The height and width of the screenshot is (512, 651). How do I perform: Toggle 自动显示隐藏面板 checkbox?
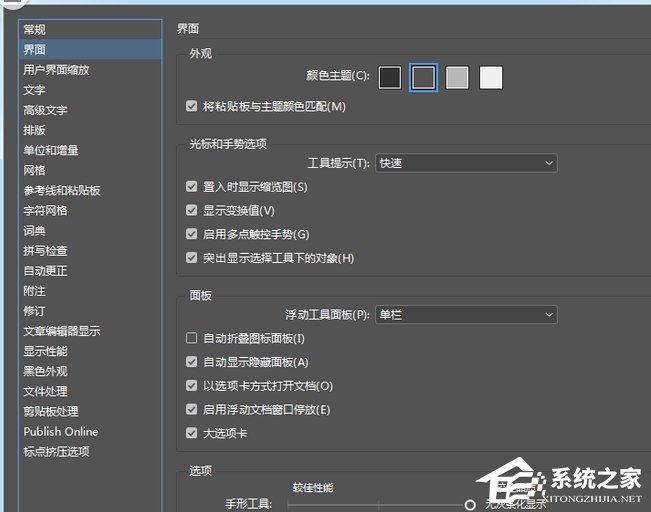tap(191, 362)
